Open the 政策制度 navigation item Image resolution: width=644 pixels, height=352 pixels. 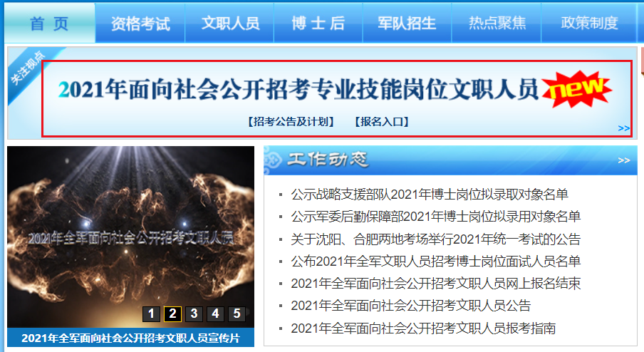589,23
